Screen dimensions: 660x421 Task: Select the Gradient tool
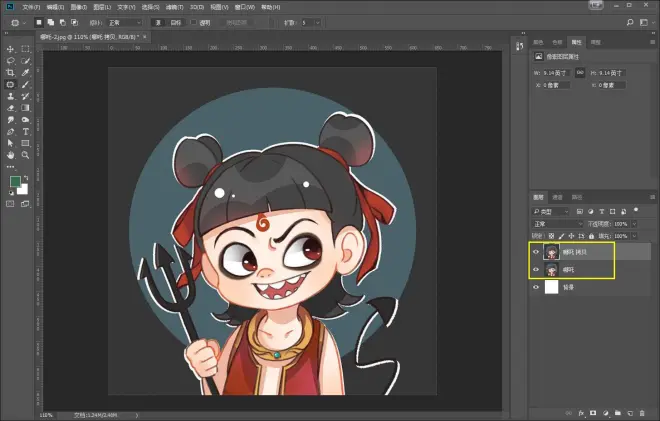pyautogui.click(x=25, y=108)
